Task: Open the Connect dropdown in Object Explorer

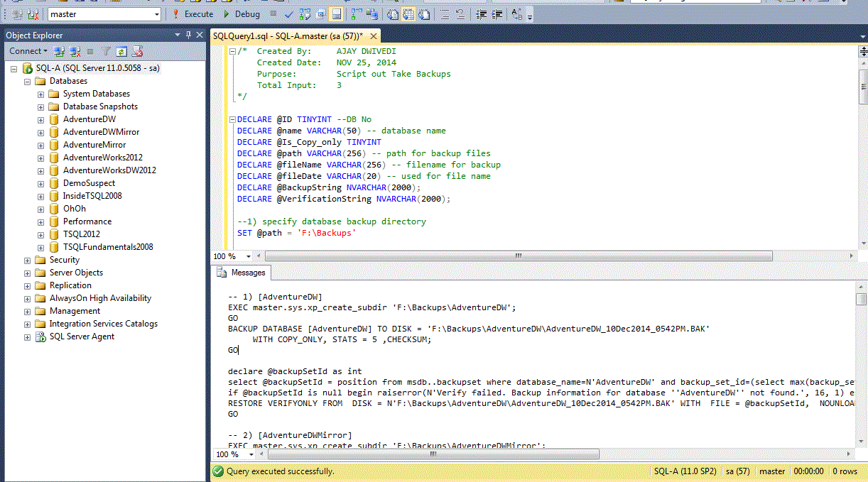Action: pyautogui.click(x=28, y=51)
